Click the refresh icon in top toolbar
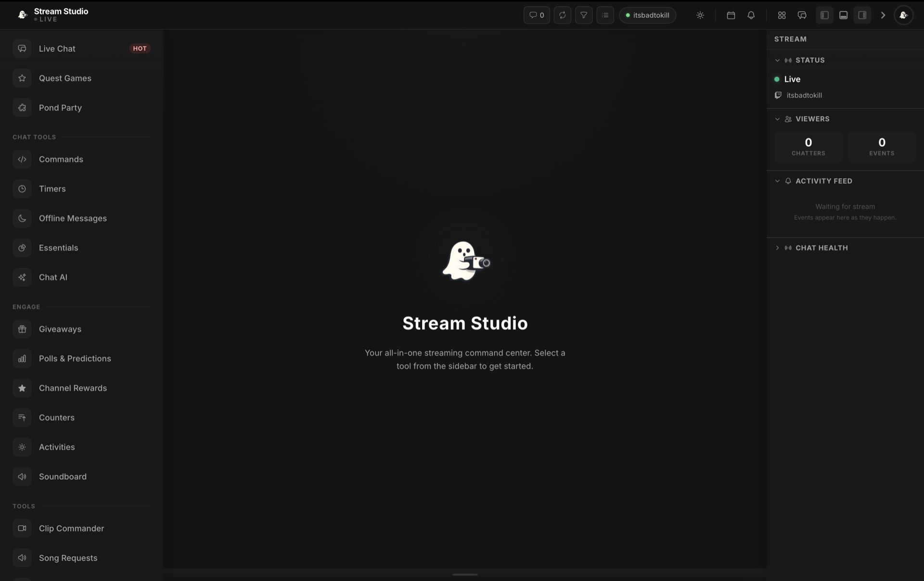 click(x=562, y=15)
